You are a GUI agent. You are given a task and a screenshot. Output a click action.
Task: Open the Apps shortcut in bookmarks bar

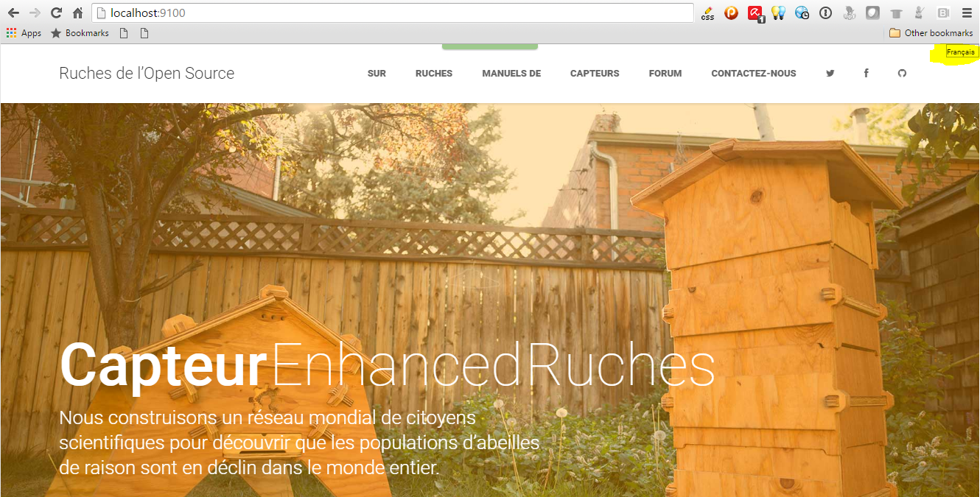click(x=24, y=33)
